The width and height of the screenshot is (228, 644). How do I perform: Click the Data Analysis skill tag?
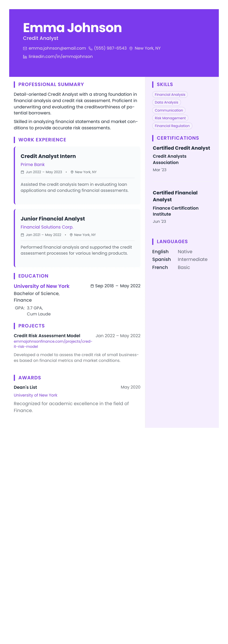[x=166, y=102]
